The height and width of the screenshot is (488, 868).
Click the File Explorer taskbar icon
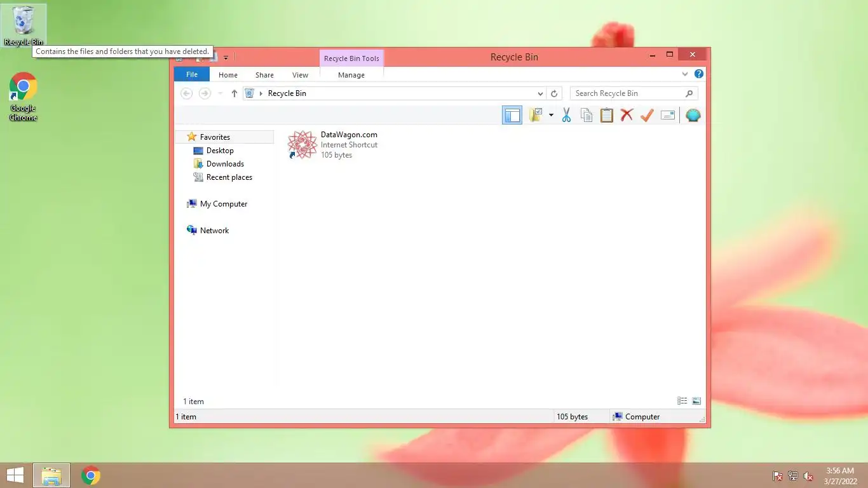51,475
